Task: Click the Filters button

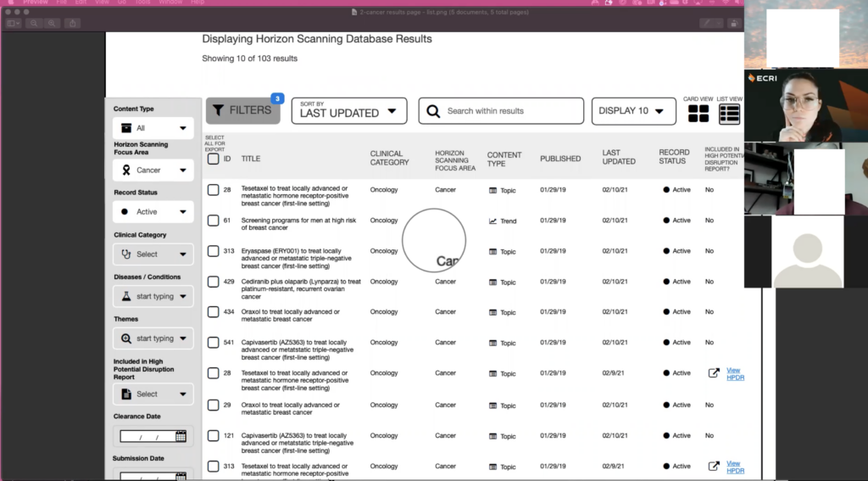Action: 242,110
